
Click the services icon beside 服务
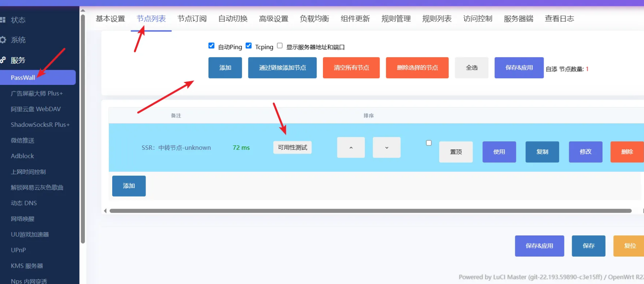point(3,60)
